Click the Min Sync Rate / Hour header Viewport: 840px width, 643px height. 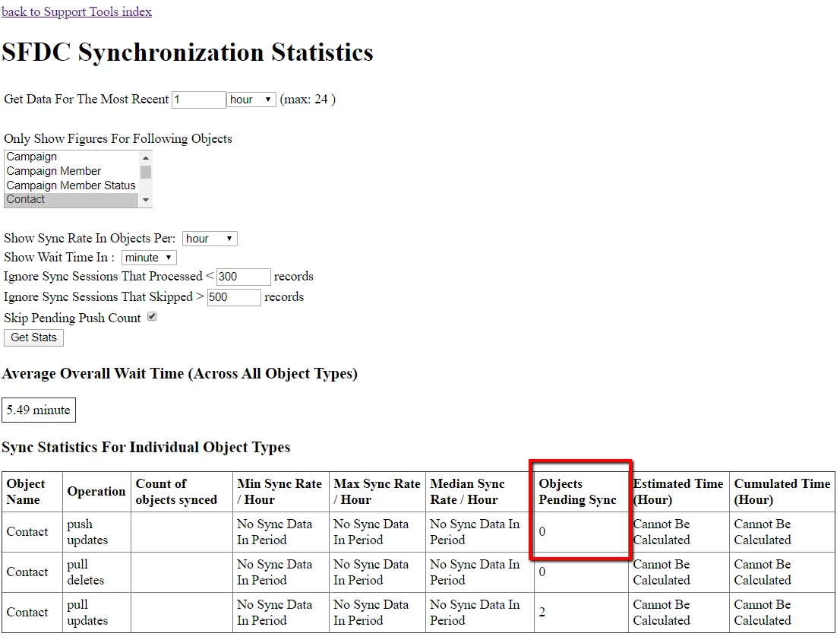tap(281, 492)
